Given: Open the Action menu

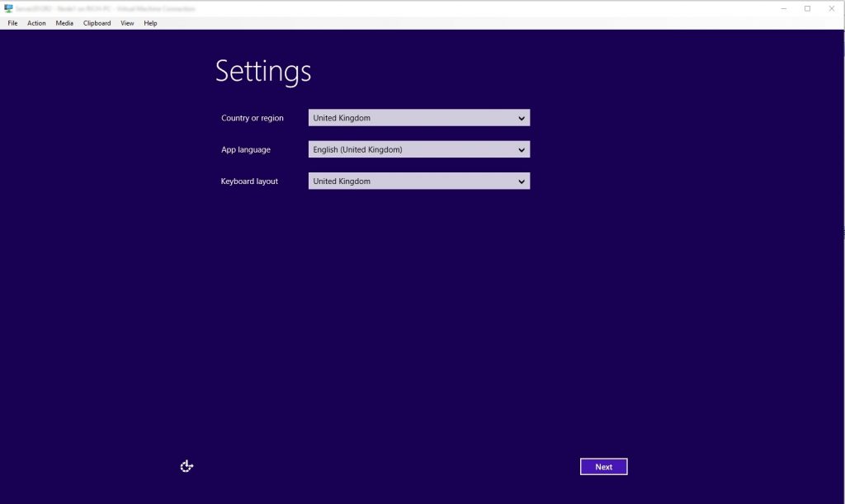Looking at the screenshot, I should coord(36,23).
